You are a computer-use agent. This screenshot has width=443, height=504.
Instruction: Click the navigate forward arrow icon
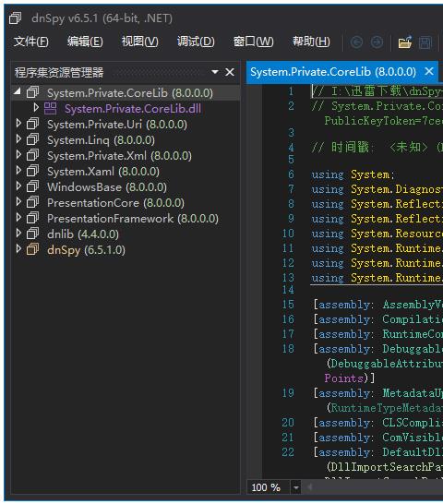[377, 42]
